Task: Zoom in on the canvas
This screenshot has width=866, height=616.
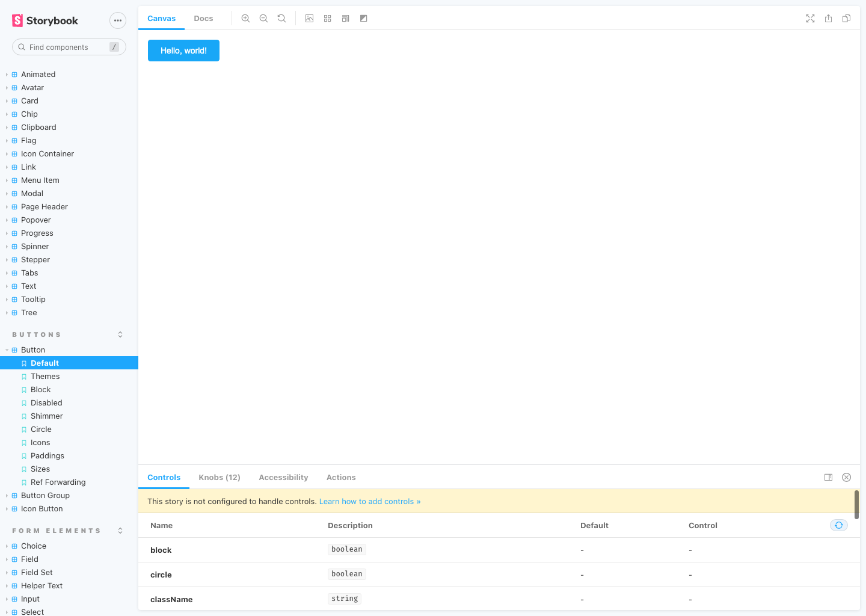Action: [245, 18]
